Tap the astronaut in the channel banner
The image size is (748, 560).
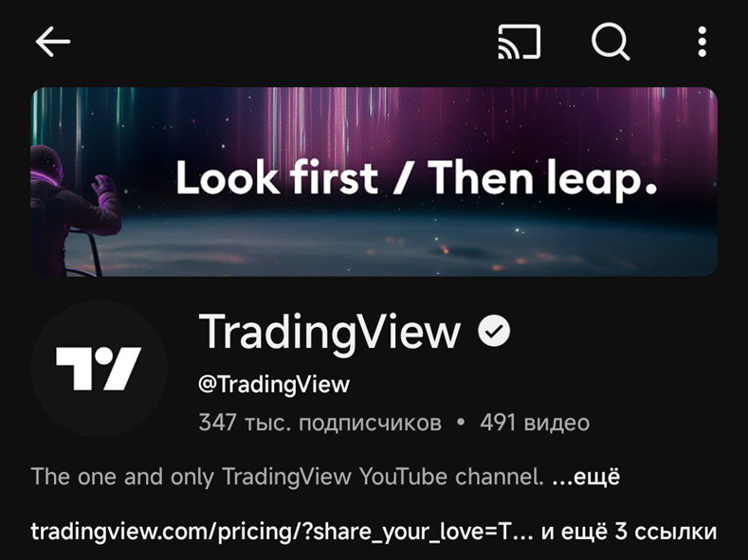(x=71, y=209)
